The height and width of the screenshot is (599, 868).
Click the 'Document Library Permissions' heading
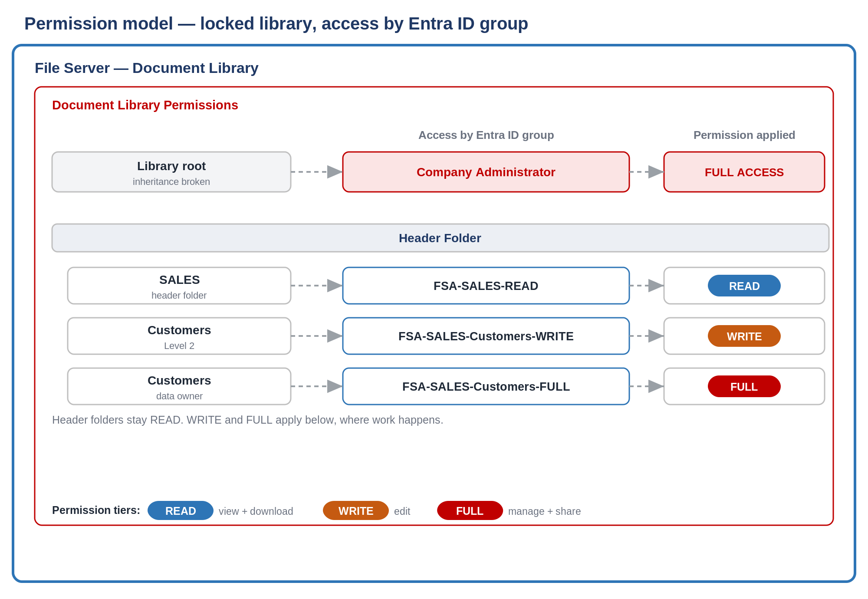tap(145, 105)
